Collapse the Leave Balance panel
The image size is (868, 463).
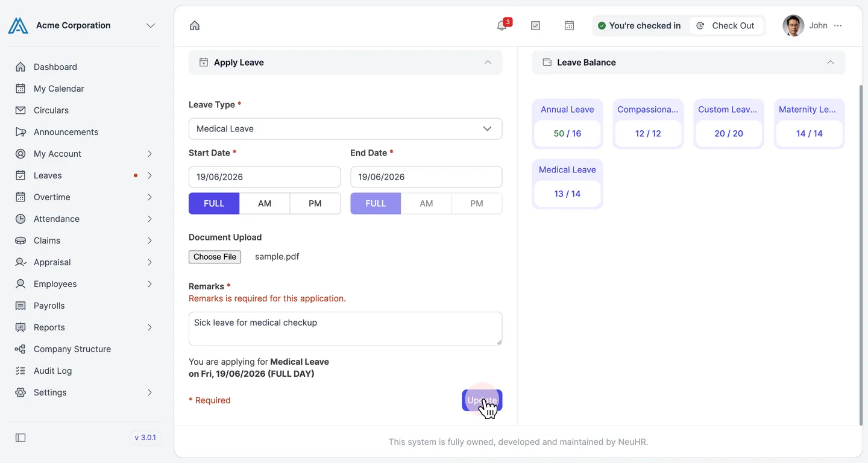pos(831,62)
